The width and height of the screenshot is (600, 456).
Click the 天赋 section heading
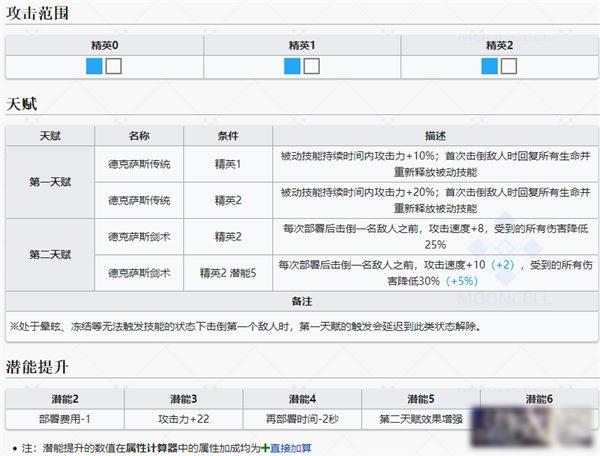tap(21, 104)
